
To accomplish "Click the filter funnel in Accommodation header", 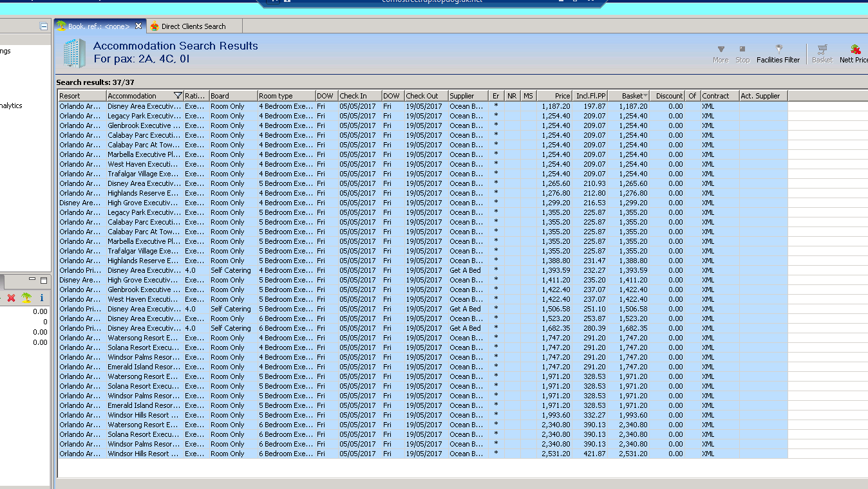I will pyautogui.click(x=178, y=96).
